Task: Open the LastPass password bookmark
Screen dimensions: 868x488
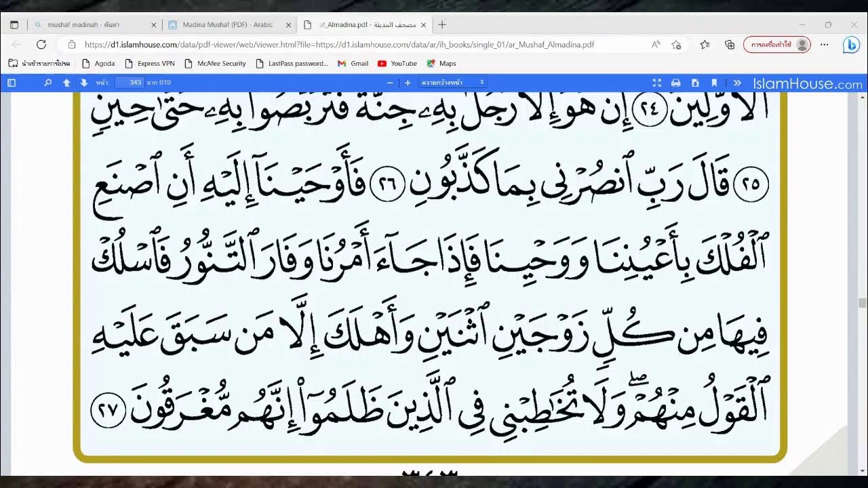Action: 292,64
